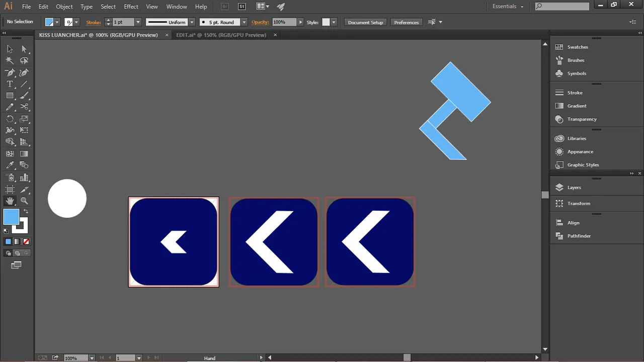The width and height of the screenshot is (644, 362).
Task: Select the Symbol Sprayer tool
Action: [x=10, y=177]
